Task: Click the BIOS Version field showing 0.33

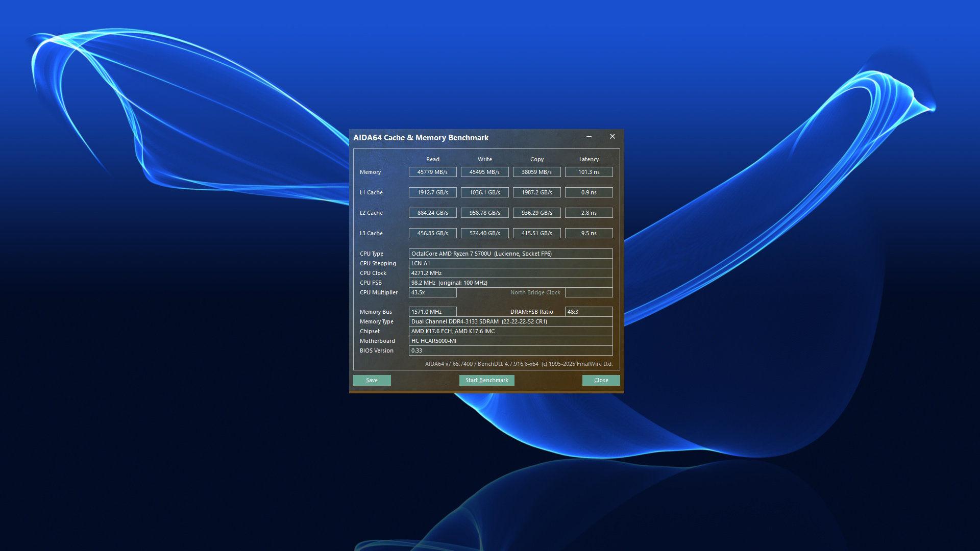Action: click(510, 350)
